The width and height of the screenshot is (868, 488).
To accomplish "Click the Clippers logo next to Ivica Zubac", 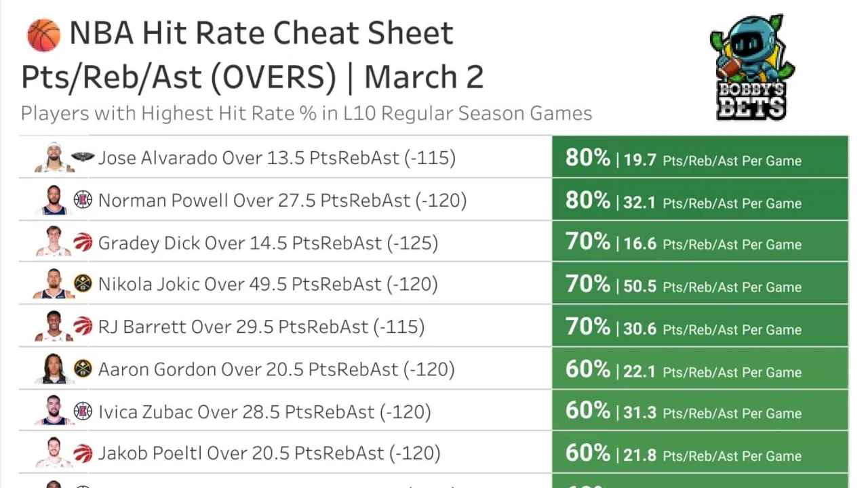I will 83,411.
